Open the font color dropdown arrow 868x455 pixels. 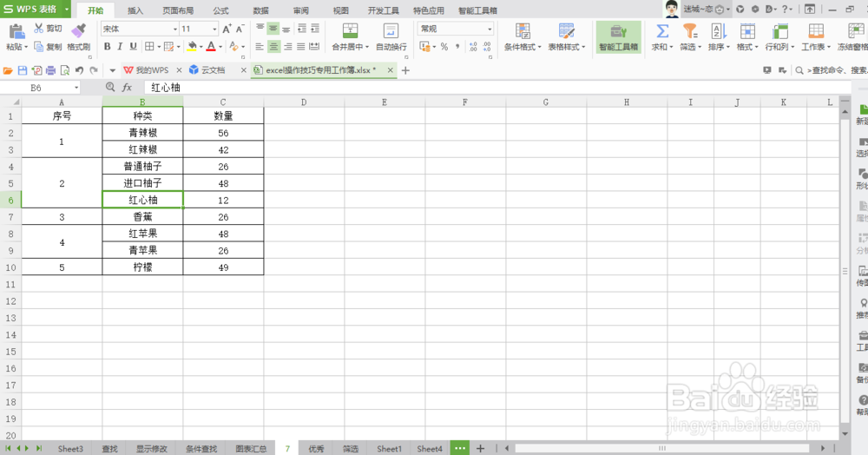[x=220, y=47]
